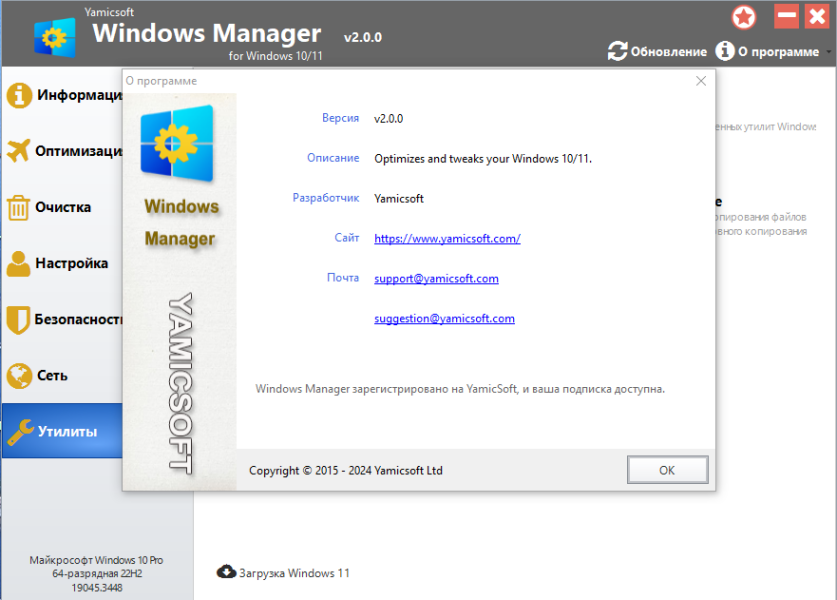Image resolution: width=837 pixels, height=600 pixels.
Task: Close the Windows Manager main window
Action: (x=817, y=16)
